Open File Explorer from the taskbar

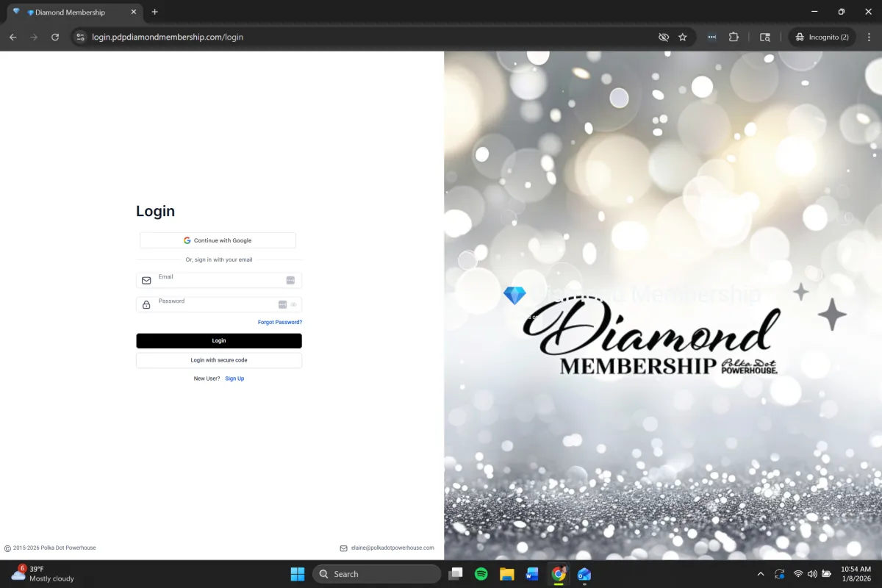tap(506, 574)
